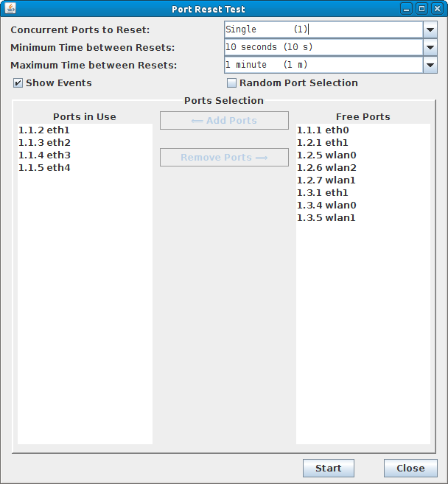Click the Remove Ports button
This screenshot has height=484, width=448.
click(x=224, y=158)
